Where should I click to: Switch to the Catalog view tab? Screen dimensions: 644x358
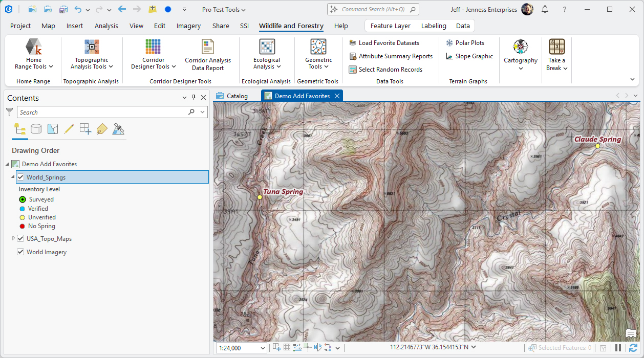tap(232, 96)
